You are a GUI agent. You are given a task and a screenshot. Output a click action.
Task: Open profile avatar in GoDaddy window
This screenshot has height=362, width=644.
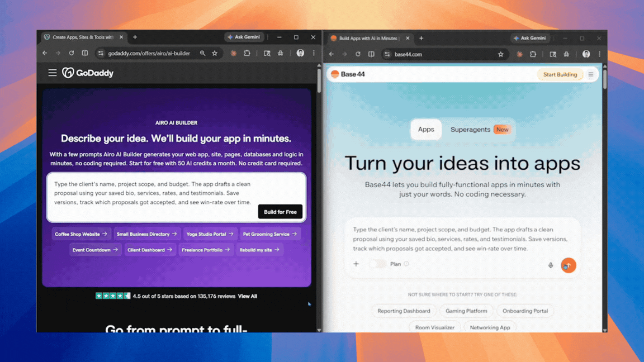point(300,54)
